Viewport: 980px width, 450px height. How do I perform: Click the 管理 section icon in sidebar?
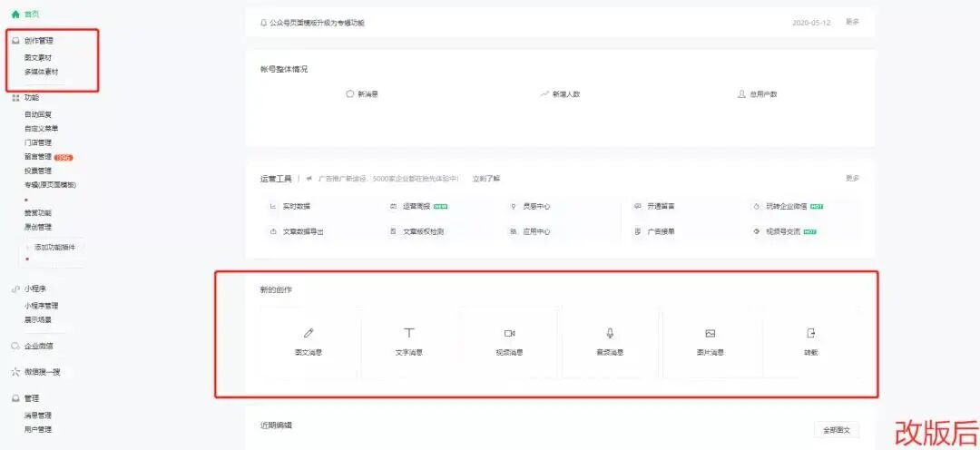[x=15, y=398]
